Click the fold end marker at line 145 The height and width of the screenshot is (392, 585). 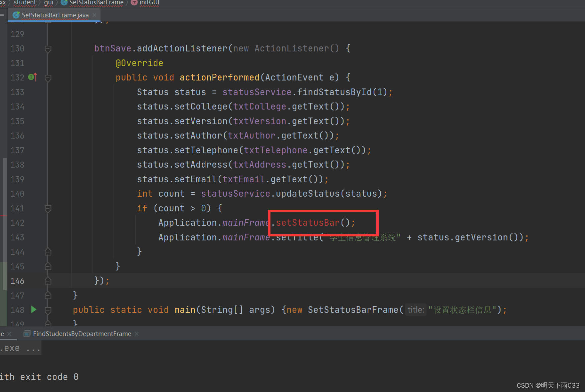pyautogui.click(x=48, y=266)
